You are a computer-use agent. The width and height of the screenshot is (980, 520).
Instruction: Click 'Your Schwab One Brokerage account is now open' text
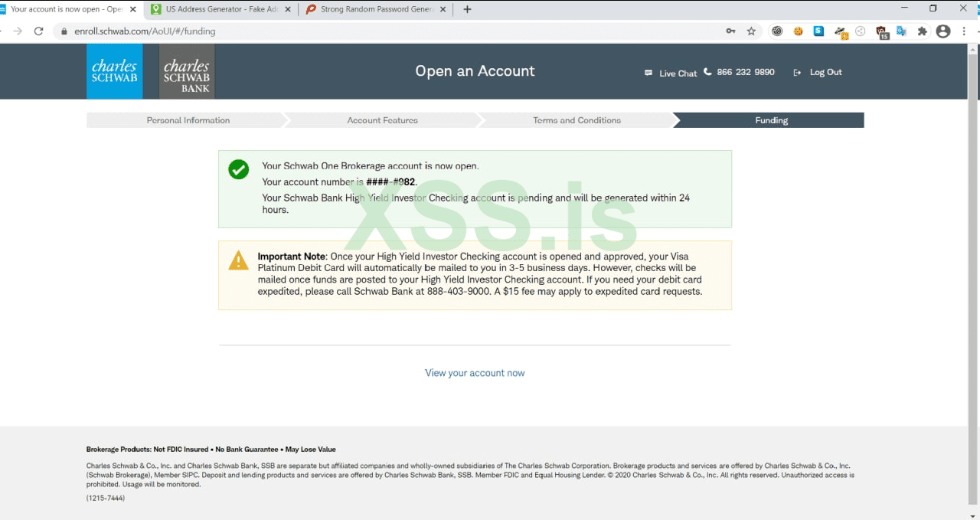click(371, 165)
